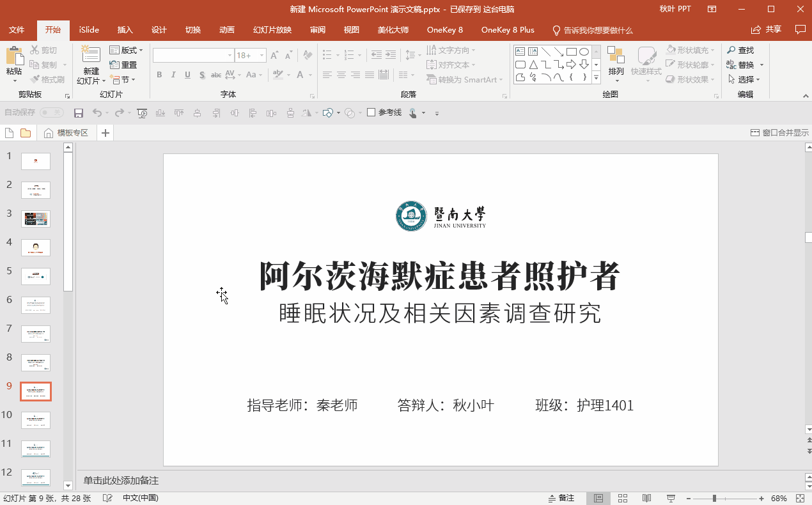The width and height of the screenshot is (812, 505).
Task: Click the yellow folder open icon
Action: 26,133
